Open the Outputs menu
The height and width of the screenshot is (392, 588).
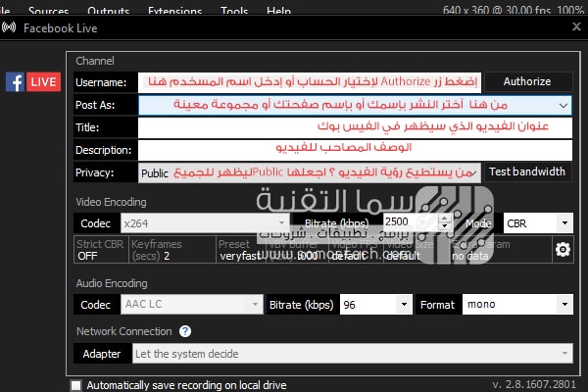109,11
